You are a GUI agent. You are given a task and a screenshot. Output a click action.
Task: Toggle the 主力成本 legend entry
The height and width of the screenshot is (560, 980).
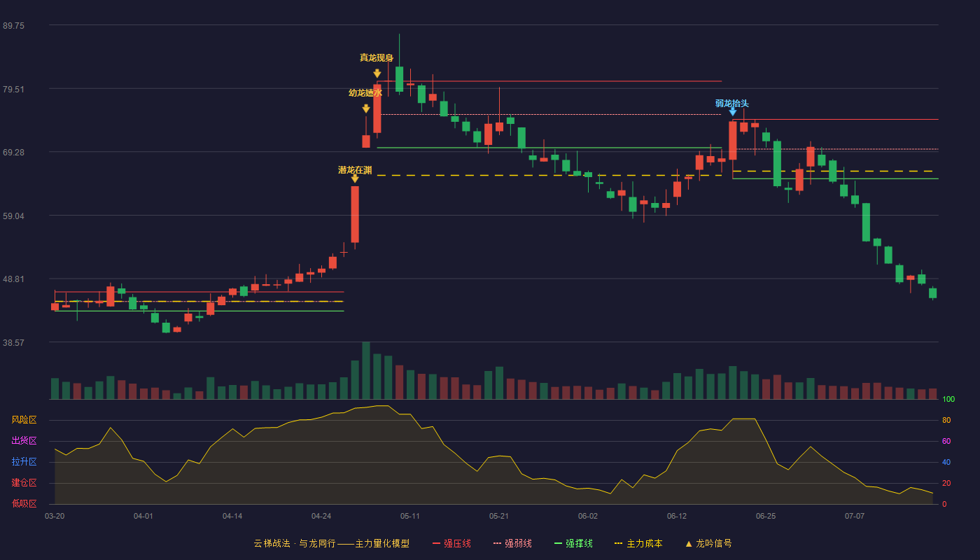638,543
